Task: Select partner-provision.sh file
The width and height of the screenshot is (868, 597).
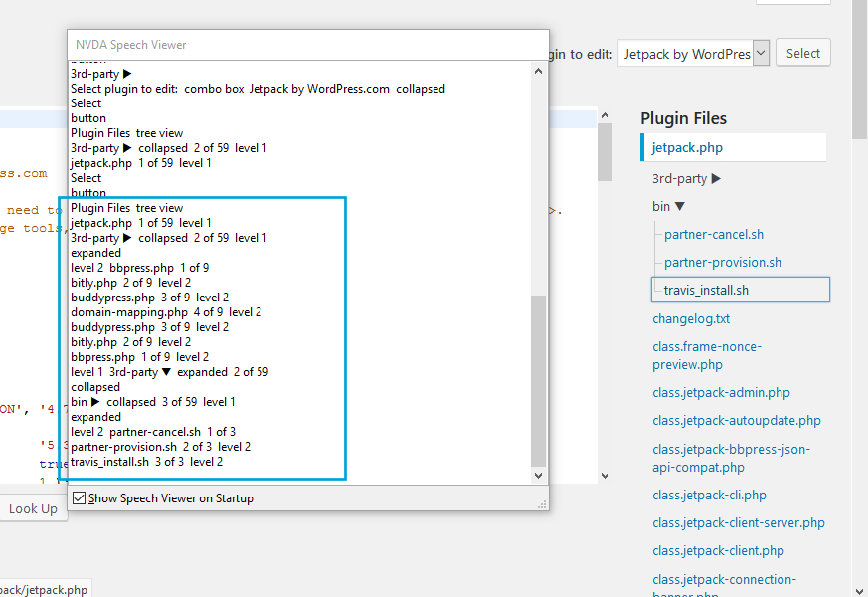Action: 723,263
